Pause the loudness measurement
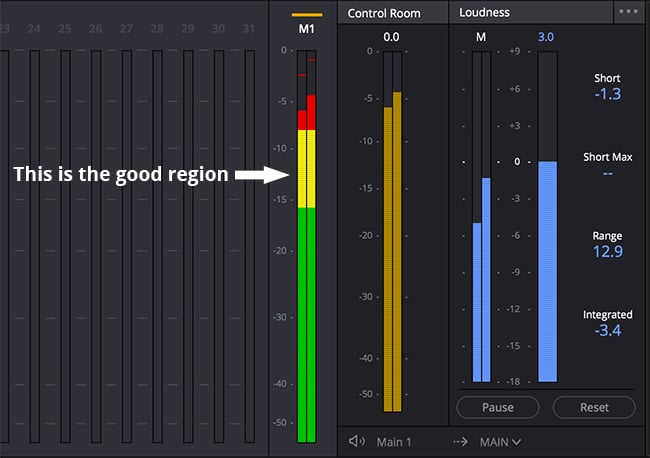Image resolution: width=650 pixels, height=458 pixels. [498, 407]
